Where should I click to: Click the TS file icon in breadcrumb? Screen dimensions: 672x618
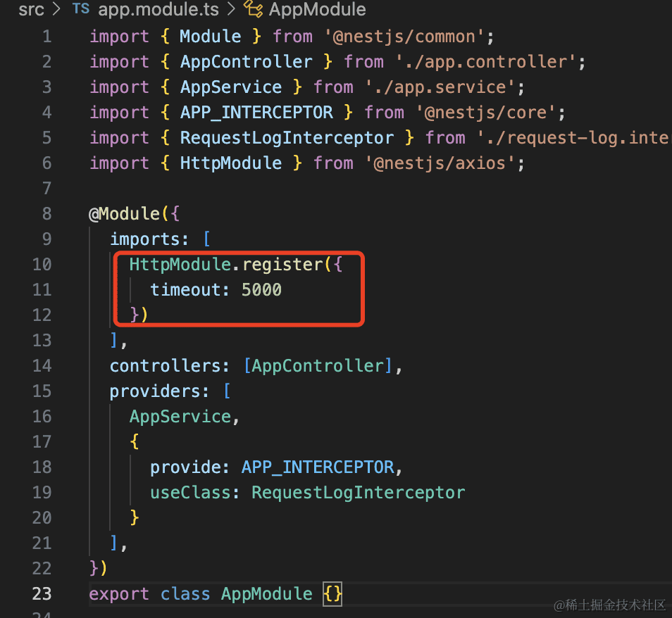pyautogui.click(x=81, y=10)
